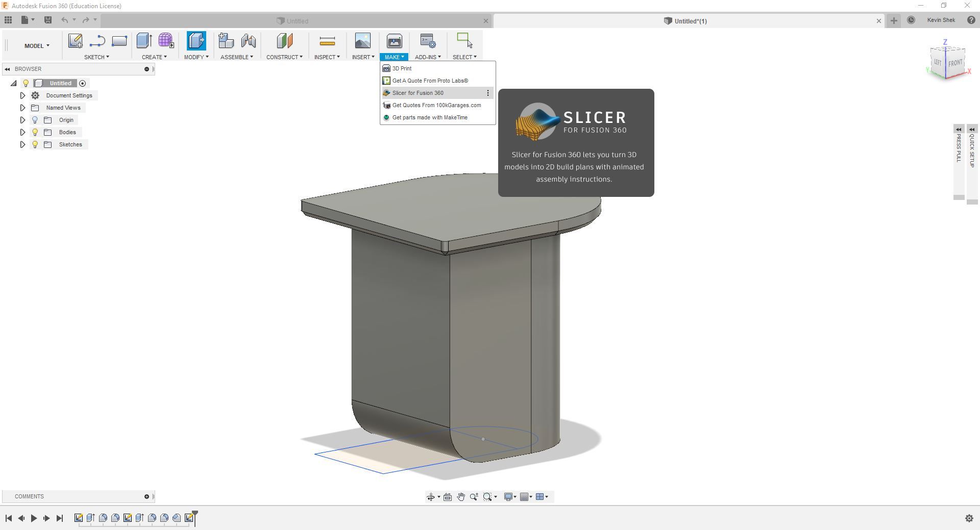Viewport: 980px width, 530px height.
Task: Click the New Component assemble icon
Action: point(225,41)
